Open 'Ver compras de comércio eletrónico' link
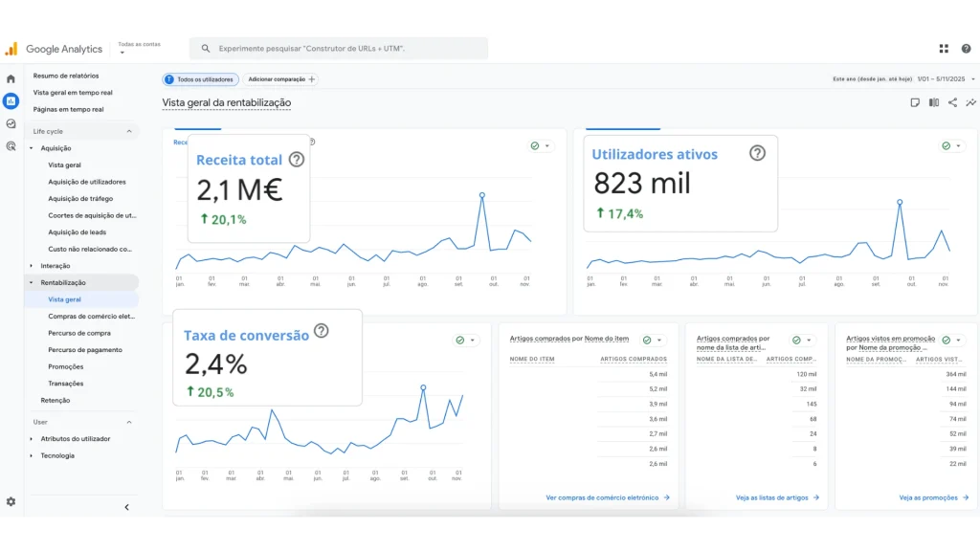Screen dimensions: 980x551 [x=608, y=497]
